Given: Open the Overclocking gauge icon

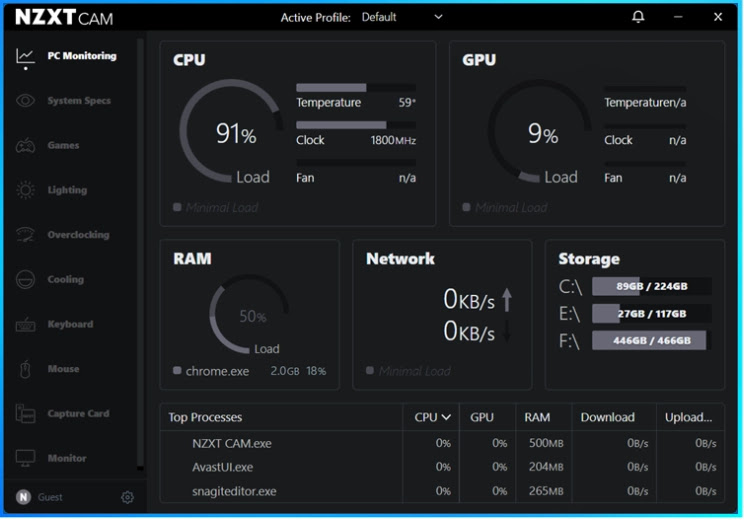Looking at the screenshot, I should tap(25, 235).
